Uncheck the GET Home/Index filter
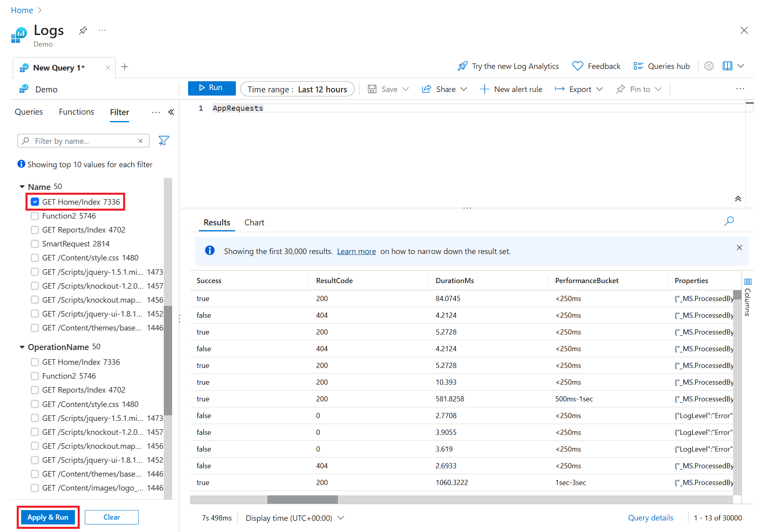Image resolution: width=765 pixels, height=532 pixels. pos(35,201)
